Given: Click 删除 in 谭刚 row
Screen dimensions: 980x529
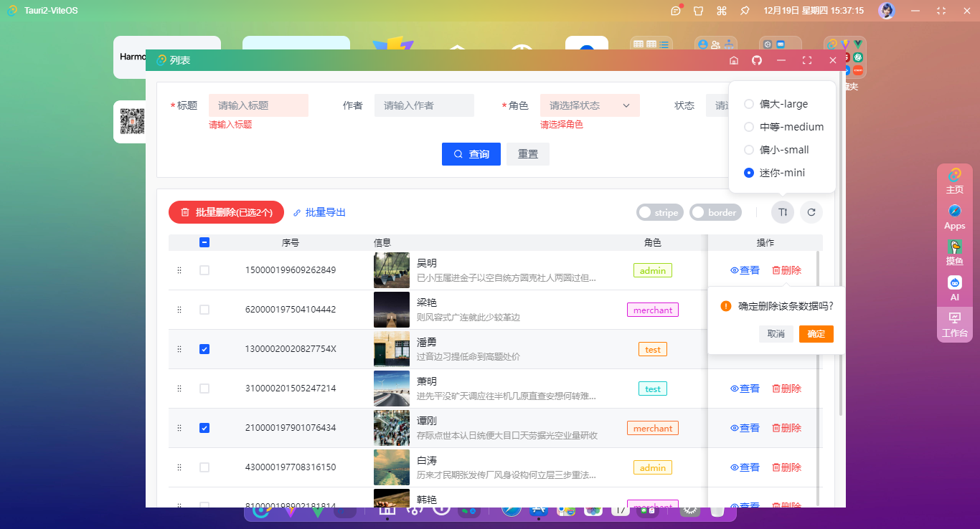Looking at the screenshot, I should click(x=786, y=428).
